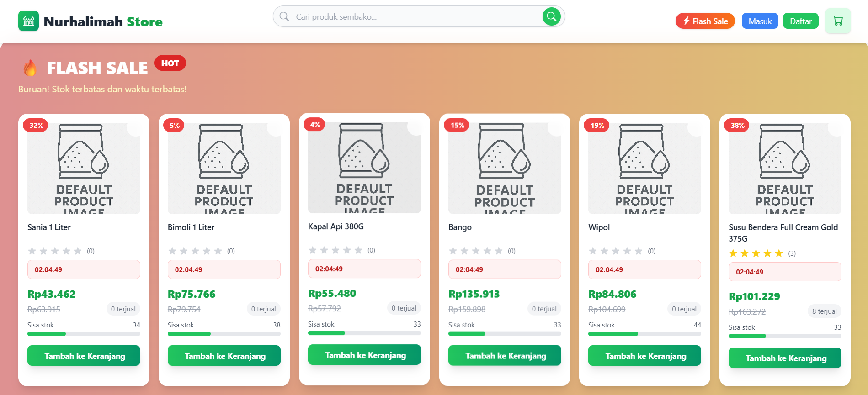Click the star rating under Bango
Image resolution: width=868 pixels, height=395 pixels.
(x=475, y=251)
